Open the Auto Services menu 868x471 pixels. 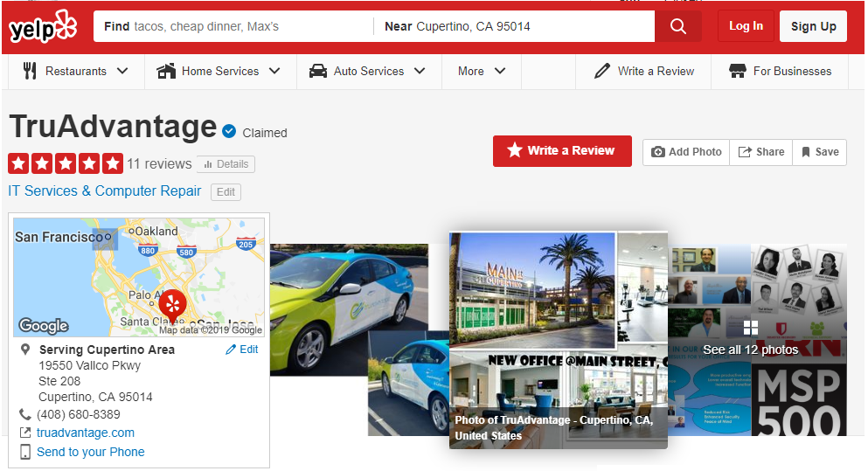pyautogui.click(x=369, y=71)
